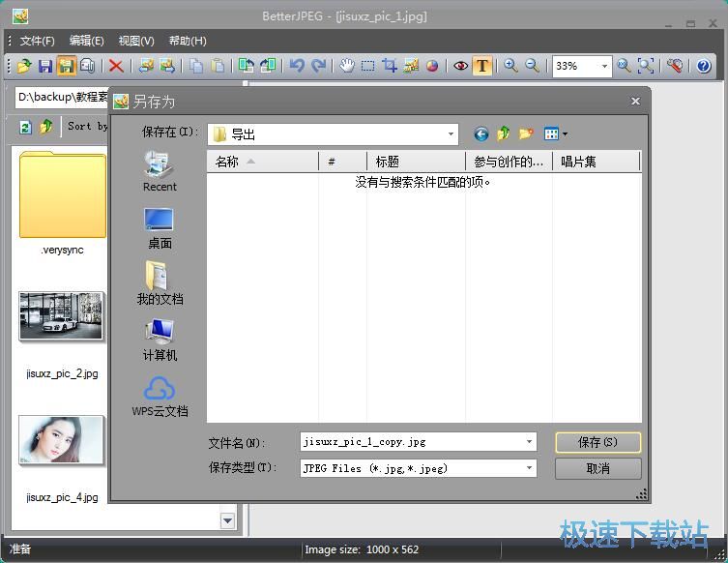This screenshot has width=728, height=563.
Task: Open the 编辑(E) menu
Action: point(87,41)
